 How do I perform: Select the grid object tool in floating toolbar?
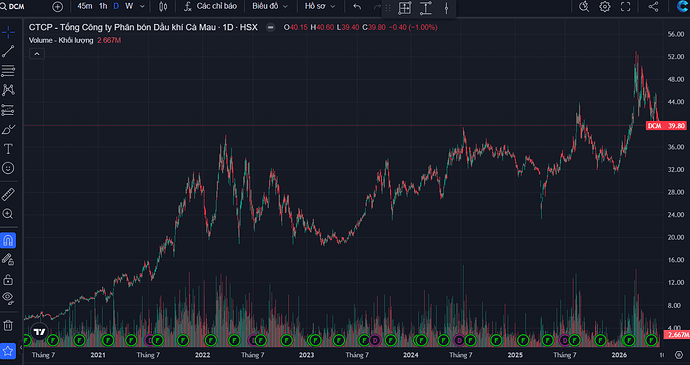pyautogui.click(x=404, y=7)
